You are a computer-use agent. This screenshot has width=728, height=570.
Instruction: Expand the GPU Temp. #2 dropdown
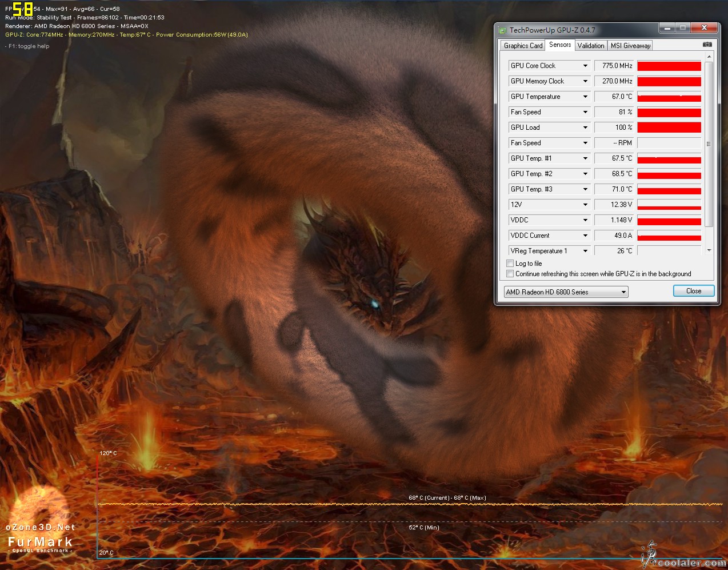585,174
